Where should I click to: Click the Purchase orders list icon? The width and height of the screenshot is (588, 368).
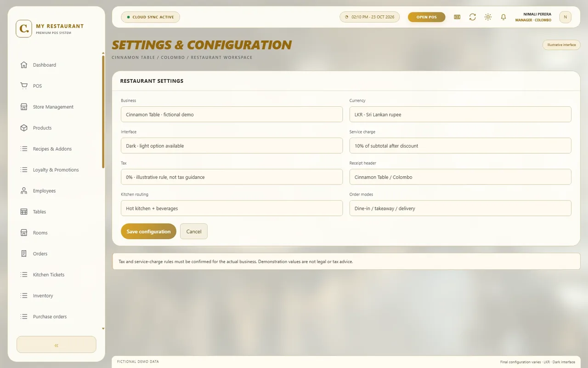(24, 316)
